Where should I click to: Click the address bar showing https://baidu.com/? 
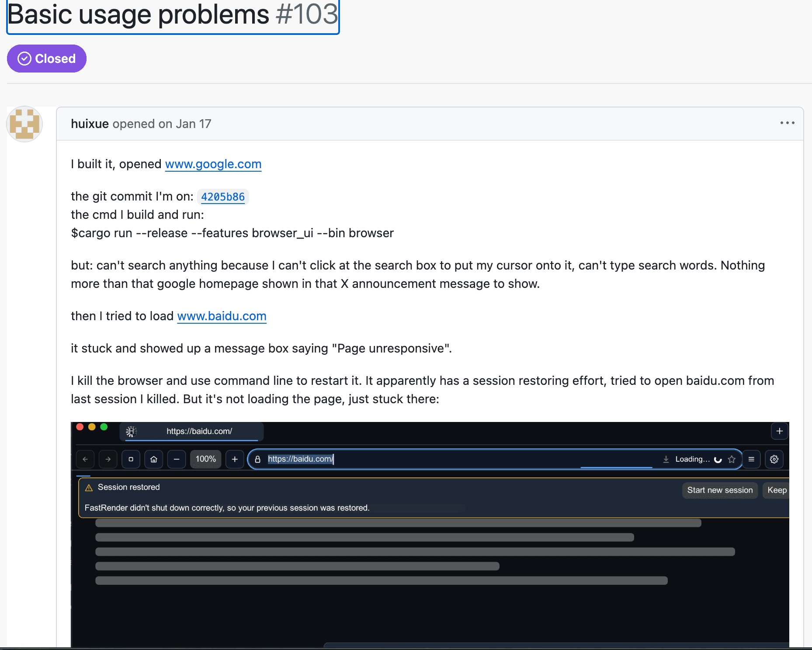pyautogui.click(x=437, y=459)
